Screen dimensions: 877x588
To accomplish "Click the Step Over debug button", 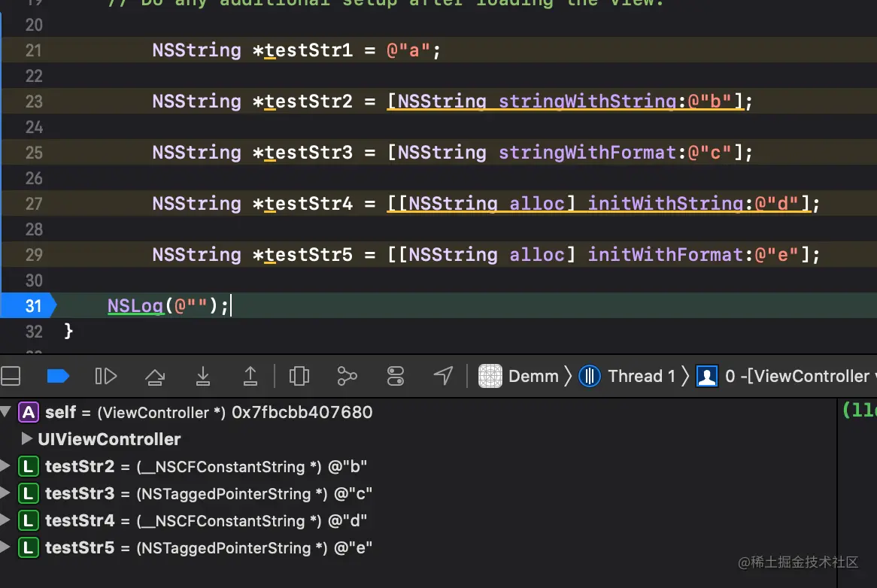I will pos(155,376).
